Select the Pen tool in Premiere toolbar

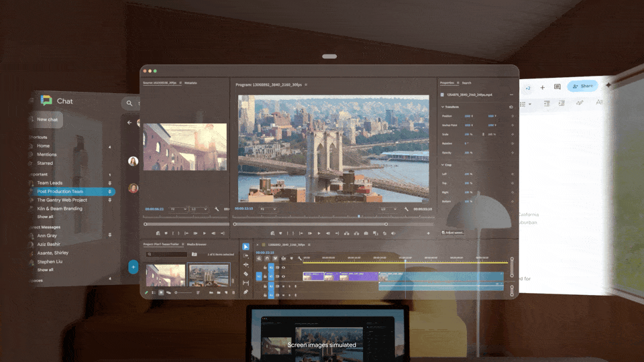[x=246, y=292]
